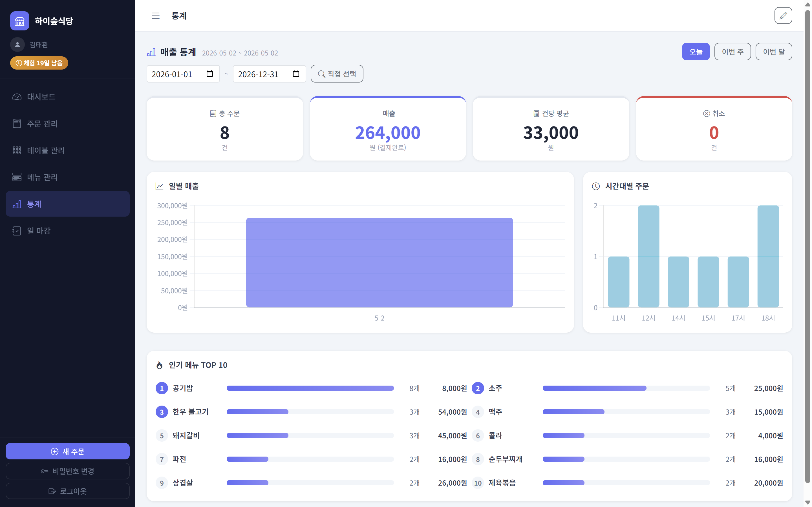Click the 12시 bar in hourly orders chart

click(648, 257)
